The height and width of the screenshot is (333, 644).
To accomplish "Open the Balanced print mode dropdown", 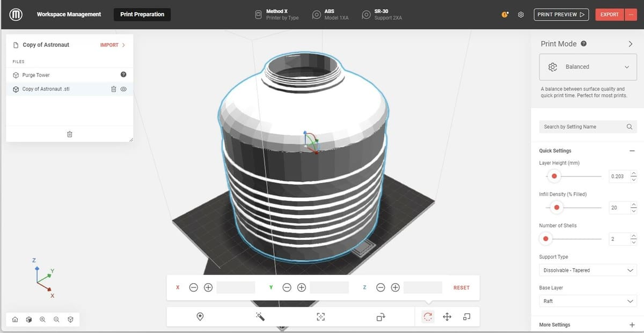I will pos(588,67).
